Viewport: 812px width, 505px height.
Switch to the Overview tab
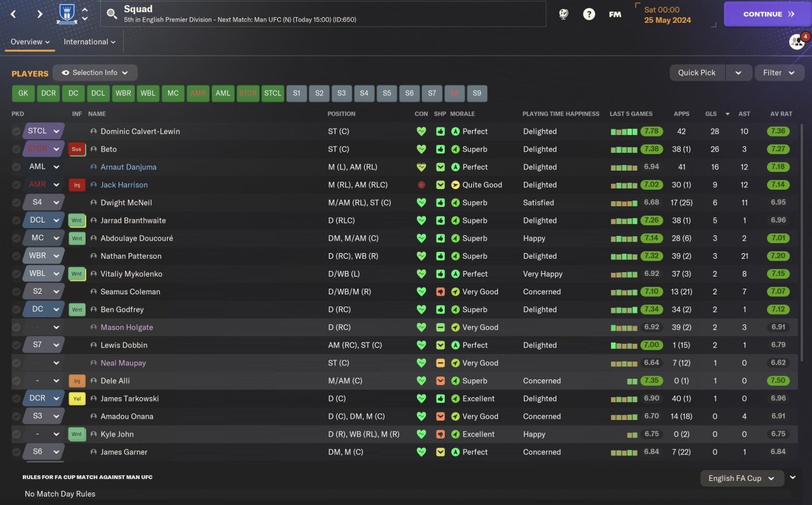tap(30, 42)
